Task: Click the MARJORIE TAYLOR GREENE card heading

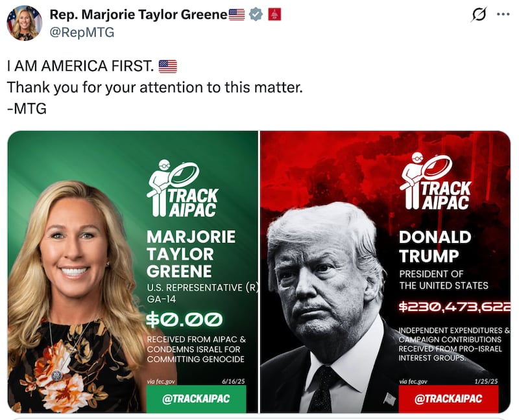Action: (191, 254)
